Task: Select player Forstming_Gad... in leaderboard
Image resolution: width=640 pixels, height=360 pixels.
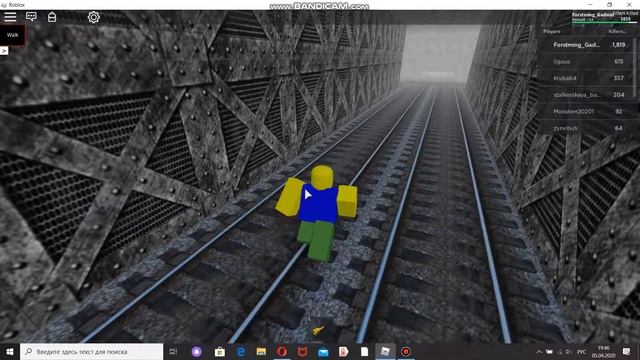Action: 577,45
